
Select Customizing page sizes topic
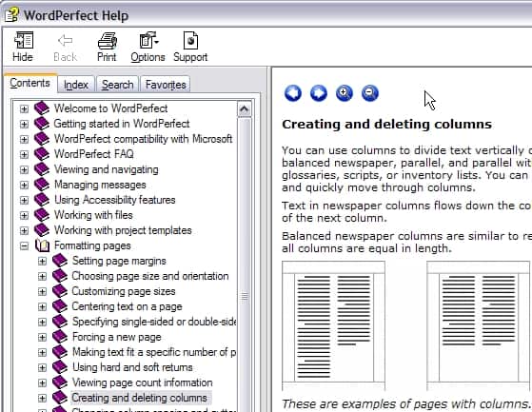pyautogui.click(x=124, y=291)
